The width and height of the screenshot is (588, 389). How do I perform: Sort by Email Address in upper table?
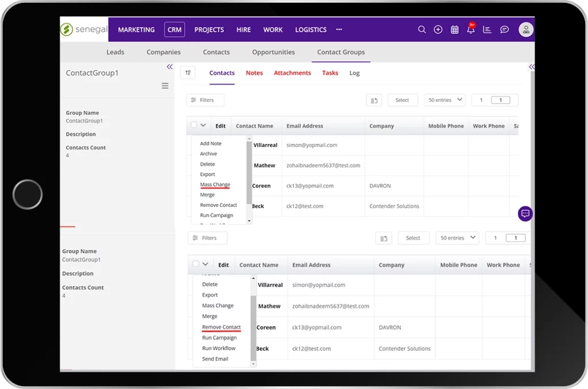pyautogui.click(x=304, y=126)
